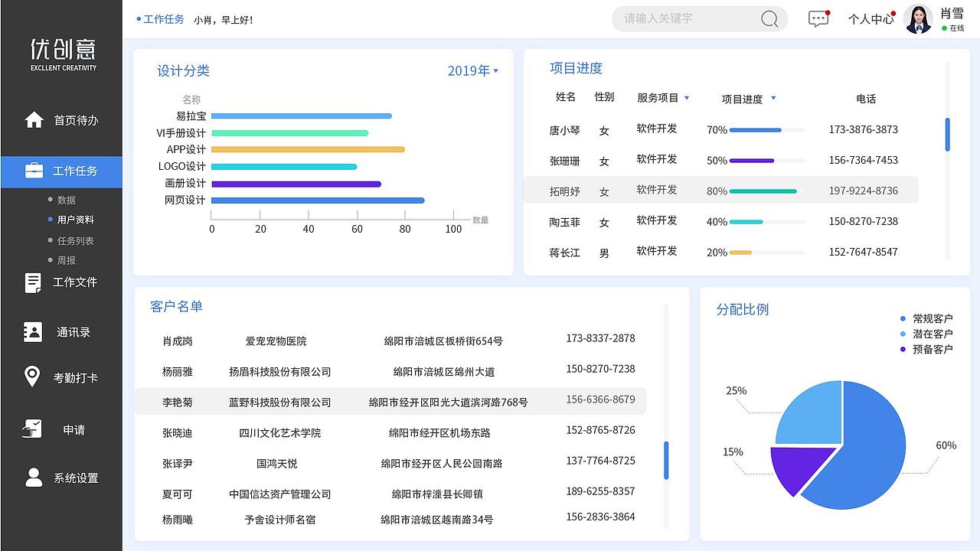Select the 任务列表 submenu item
This screenshot has width=980, height=551.
point(75,240)
